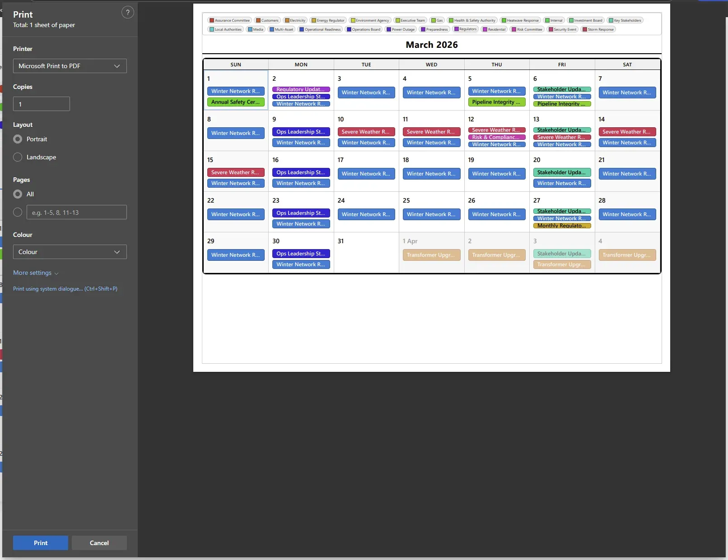Click the "Customers" category chip
The image size is (728, 560).
click(267, 20)
